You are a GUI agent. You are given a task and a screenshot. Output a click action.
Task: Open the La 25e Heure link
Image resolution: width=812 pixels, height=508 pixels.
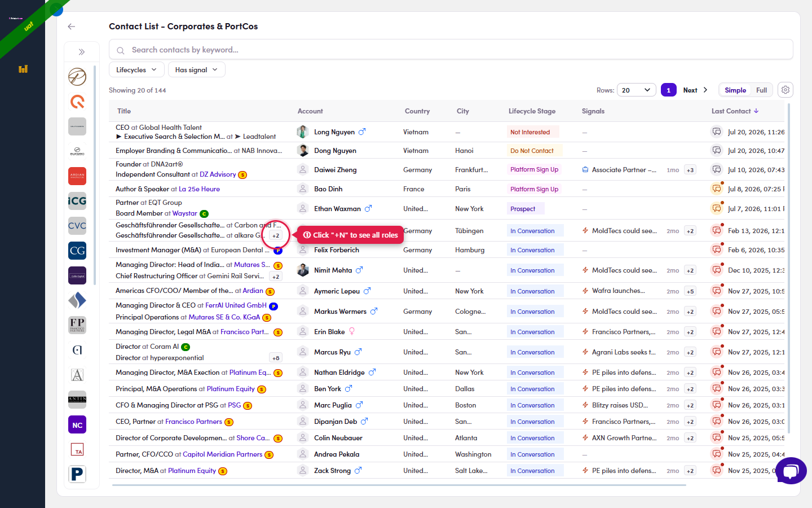199,189
